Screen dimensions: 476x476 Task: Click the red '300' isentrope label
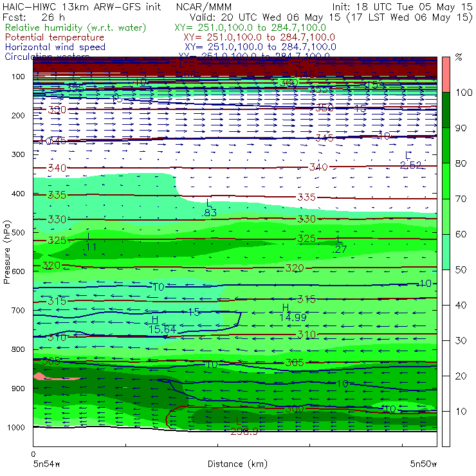click(x=294, y=408)
